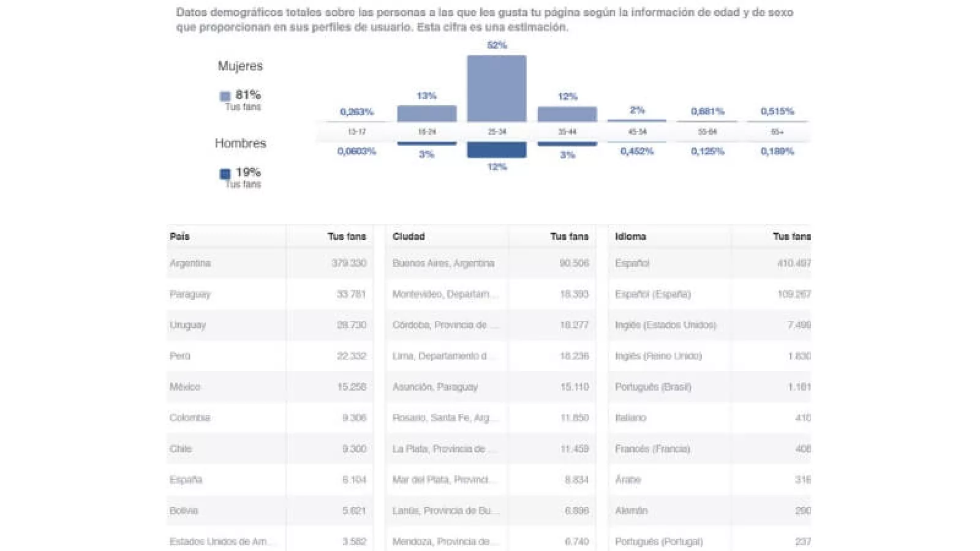This screenshot has width=980, height=551.
Task: Click the Mujeres 81% legend color swatch
Action: coord(225,96)
